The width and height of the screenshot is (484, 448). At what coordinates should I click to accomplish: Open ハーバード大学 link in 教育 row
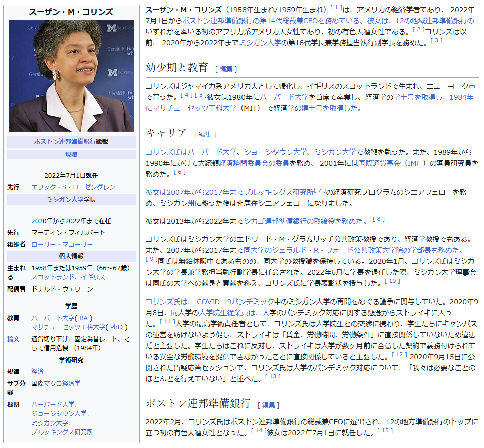click(53, 318)
